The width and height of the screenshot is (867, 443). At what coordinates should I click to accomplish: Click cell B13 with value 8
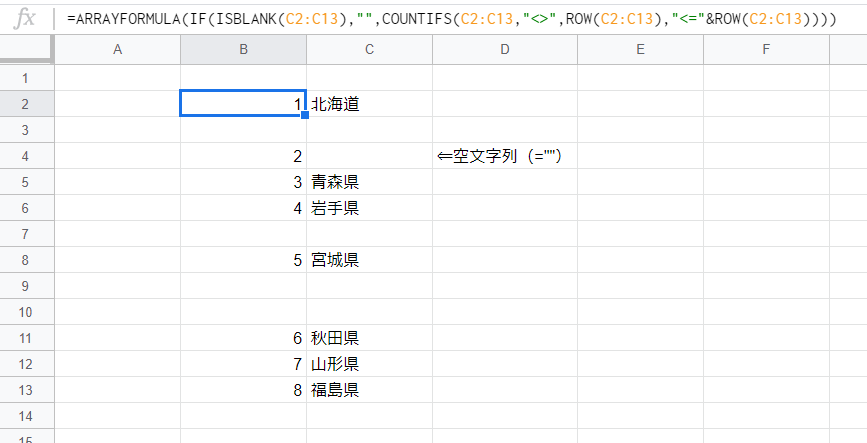tap(243, 390)
